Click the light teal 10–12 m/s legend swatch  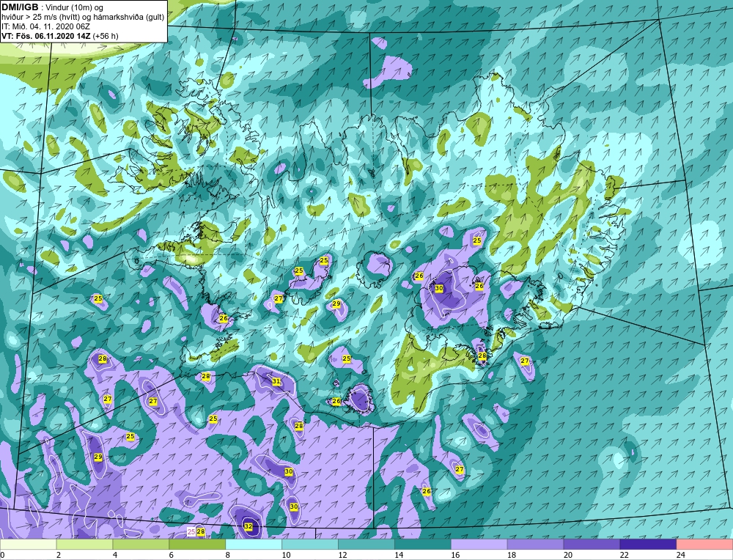pyautogui.click(x=310, y=545)
